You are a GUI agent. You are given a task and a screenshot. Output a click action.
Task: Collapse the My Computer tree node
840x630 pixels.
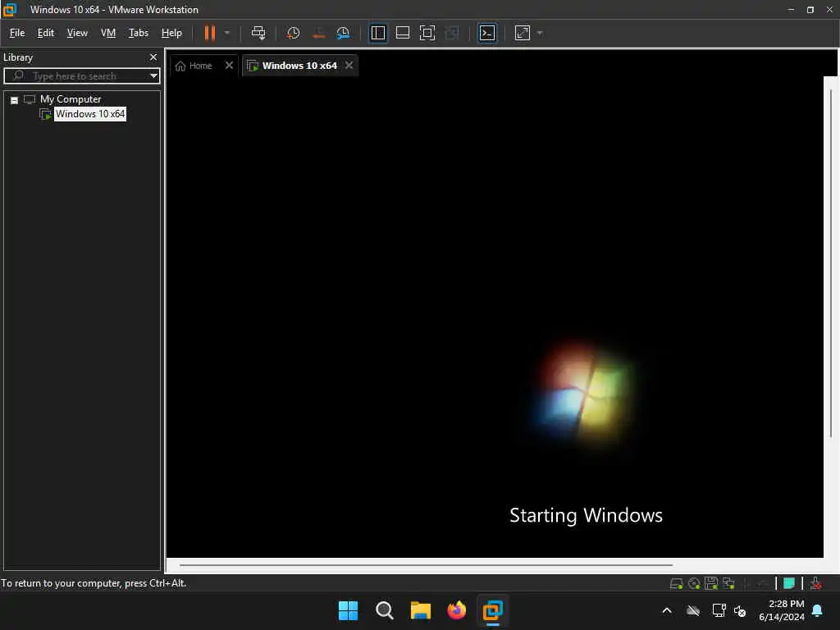[15, 100]
